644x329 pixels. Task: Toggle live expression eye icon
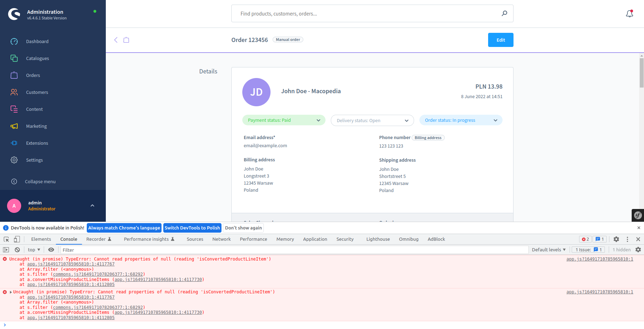click(x=51, y=250)
